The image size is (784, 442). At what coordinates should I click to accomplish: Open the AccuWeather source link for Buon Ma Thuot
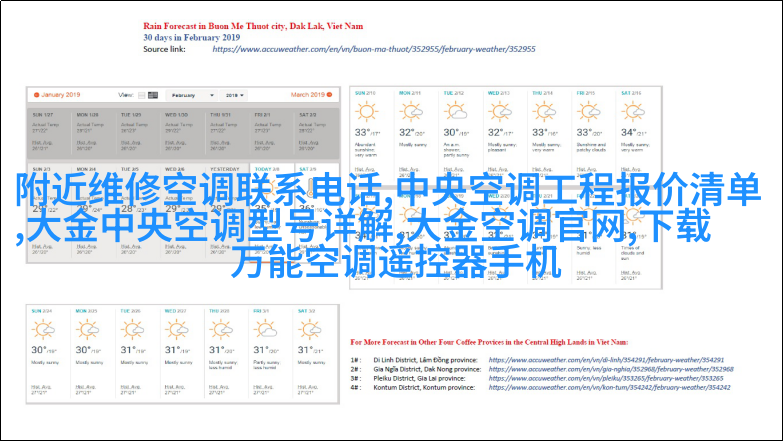374,49
